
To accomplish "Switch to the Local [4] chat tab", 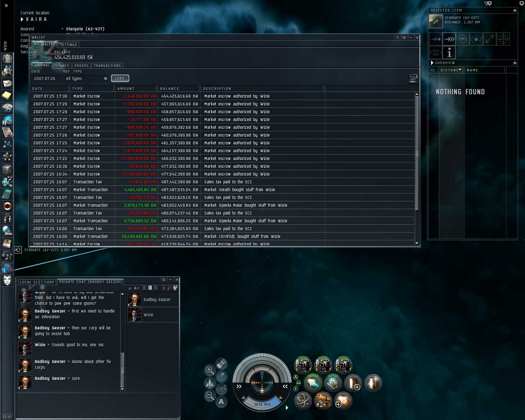I will (30, 282).
